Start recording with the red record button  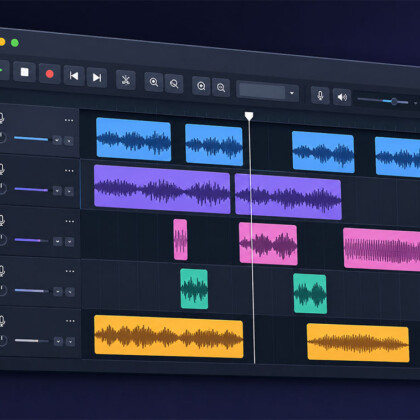click(49, 74)
